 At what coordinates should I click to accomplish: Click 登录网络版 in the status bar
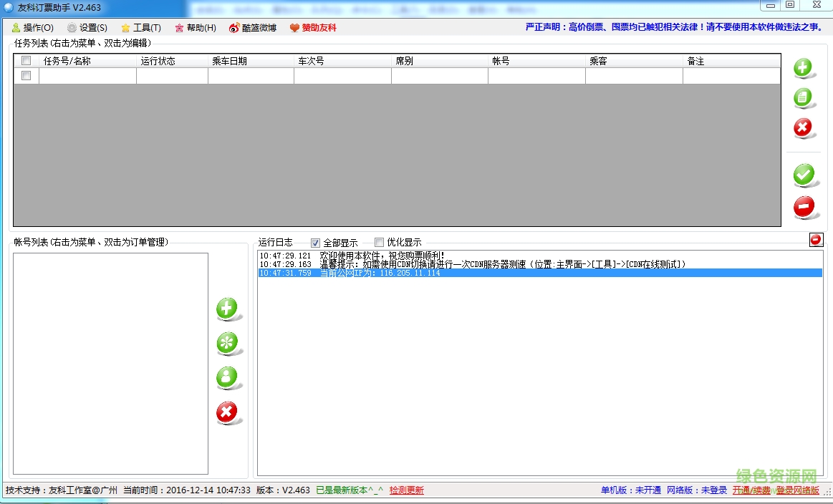[799, 491]
